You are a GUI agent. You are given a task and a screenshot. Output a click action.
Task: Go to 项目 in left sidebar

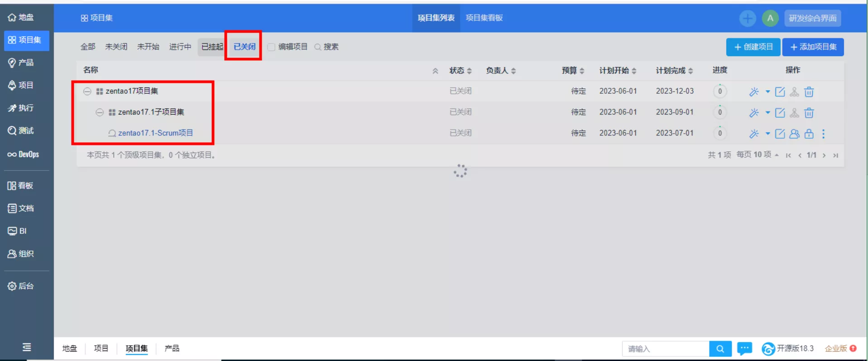coord(21,85)
